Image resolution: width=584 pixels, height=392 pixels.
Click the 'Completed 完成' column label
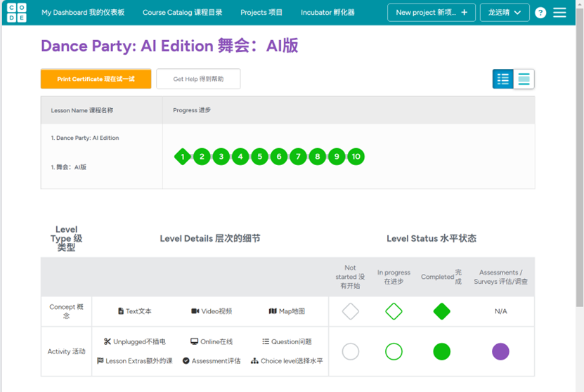click(441, 277)
